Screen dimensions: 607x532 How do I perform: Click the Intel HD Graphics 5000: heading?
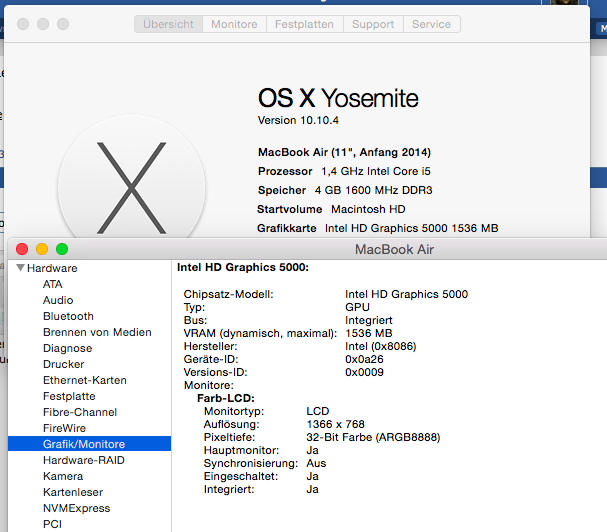point(243,267)
